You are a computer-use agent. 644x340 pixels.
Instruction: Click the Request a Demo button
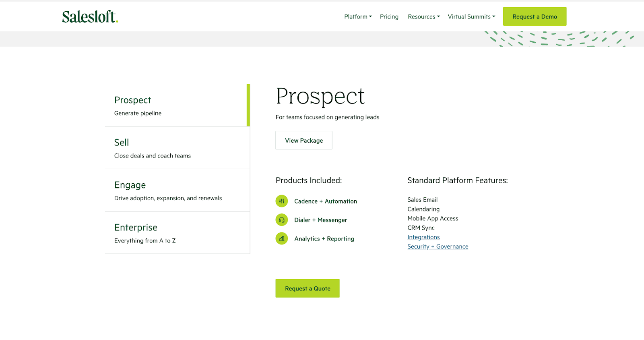tap(535, 17)
